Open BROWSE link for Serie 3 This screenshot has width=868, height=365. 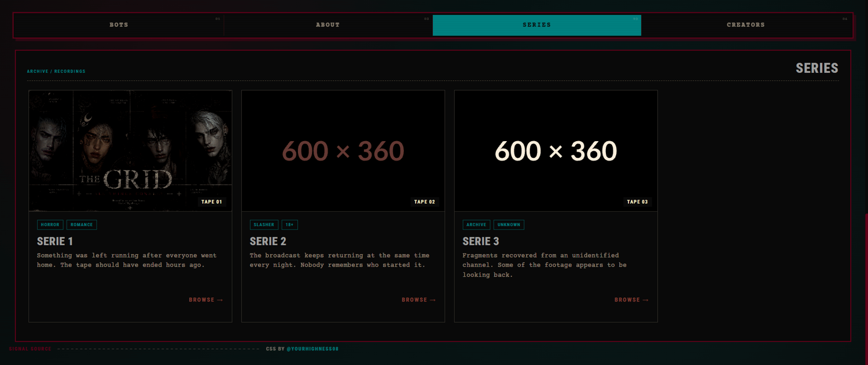632,300
